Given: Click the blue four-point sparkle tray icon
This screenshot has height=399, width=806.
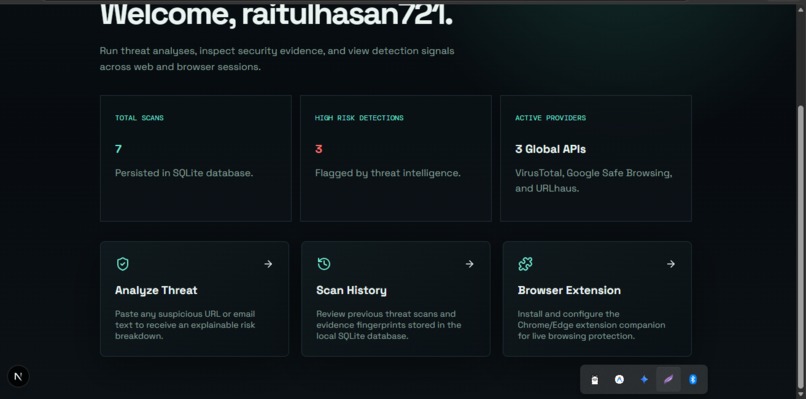Looking at the screenshot, I should 644,379.
